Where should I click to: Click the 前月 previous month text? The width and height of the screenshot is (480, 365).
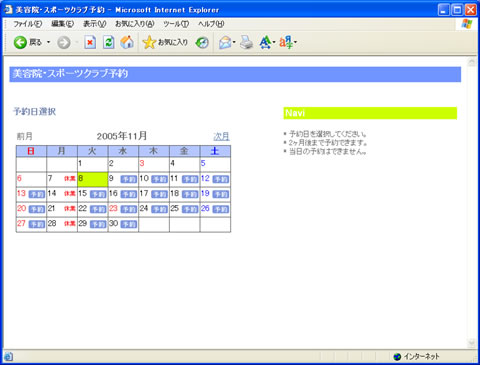coord(25,136)
